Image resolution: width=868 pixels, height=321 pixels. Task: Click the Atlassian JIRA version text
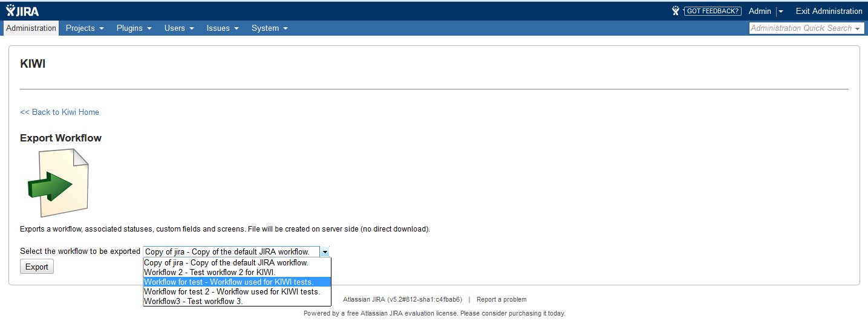click(x=402, y=299)
